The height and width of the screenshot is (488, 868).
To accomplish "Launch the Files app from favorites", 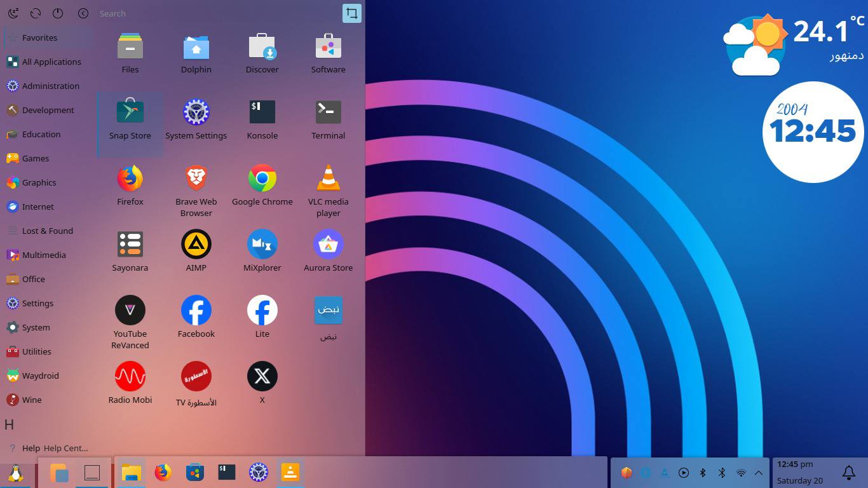I will pos(130,53).
